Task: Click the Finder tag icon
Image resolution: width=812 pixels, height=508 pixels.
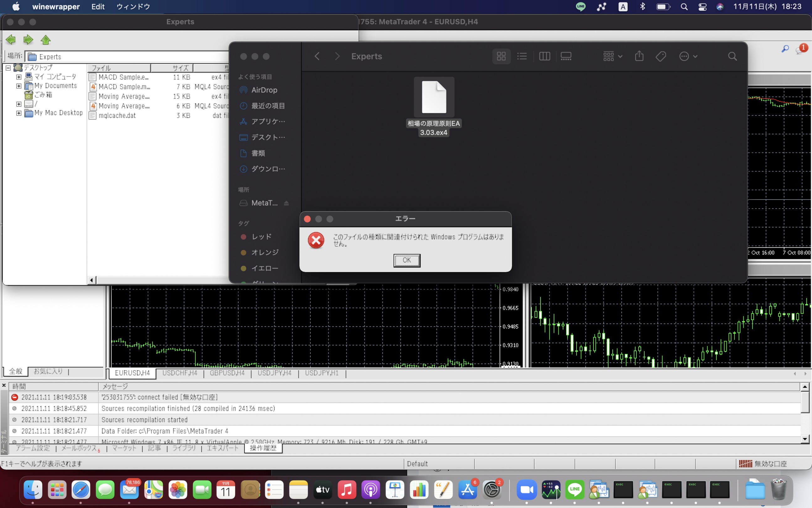Action: click(661, 56)
